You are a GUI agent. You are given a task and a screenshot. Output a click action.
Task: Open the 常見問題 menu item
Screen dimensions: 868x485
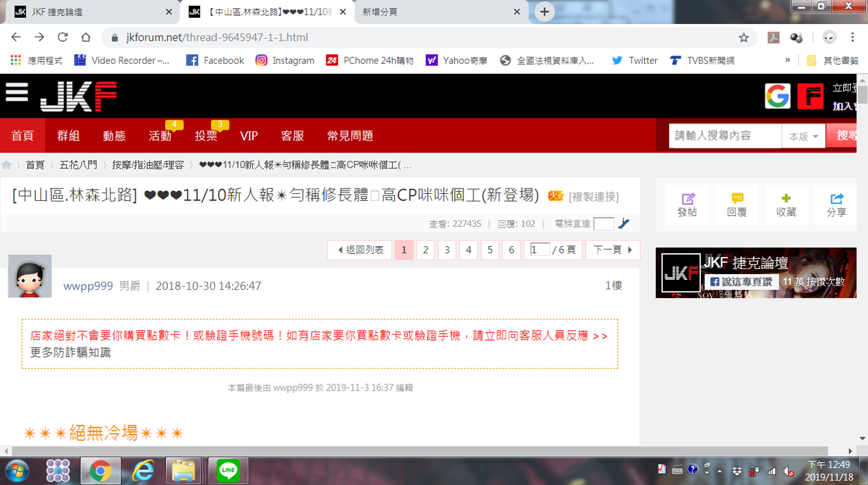tap(350, 135)
